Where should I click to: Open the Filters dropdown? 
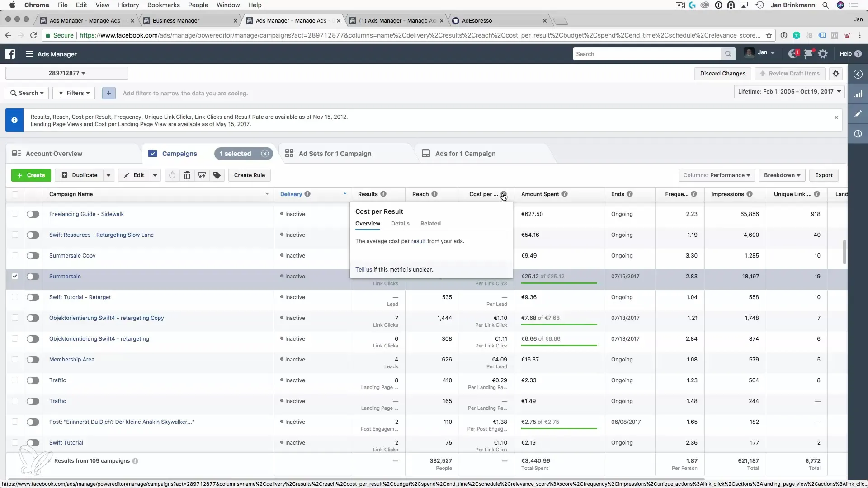(x=74, y=93)
